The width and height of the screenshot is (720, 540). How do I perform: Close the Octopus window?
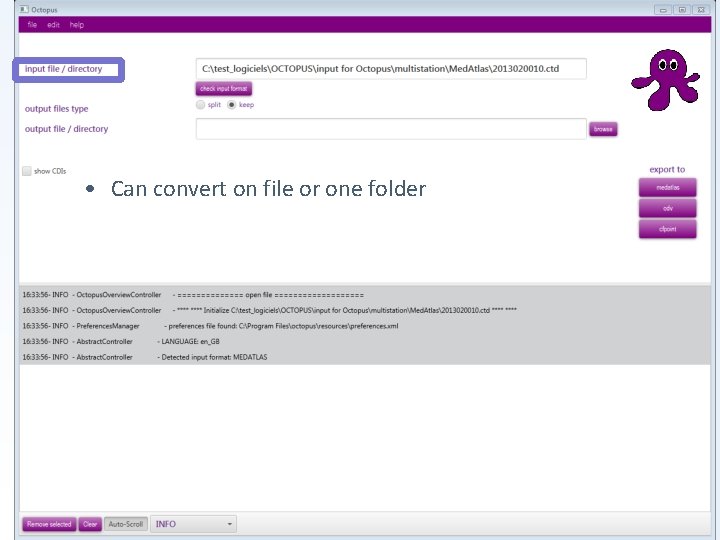[x=701, y=10]
